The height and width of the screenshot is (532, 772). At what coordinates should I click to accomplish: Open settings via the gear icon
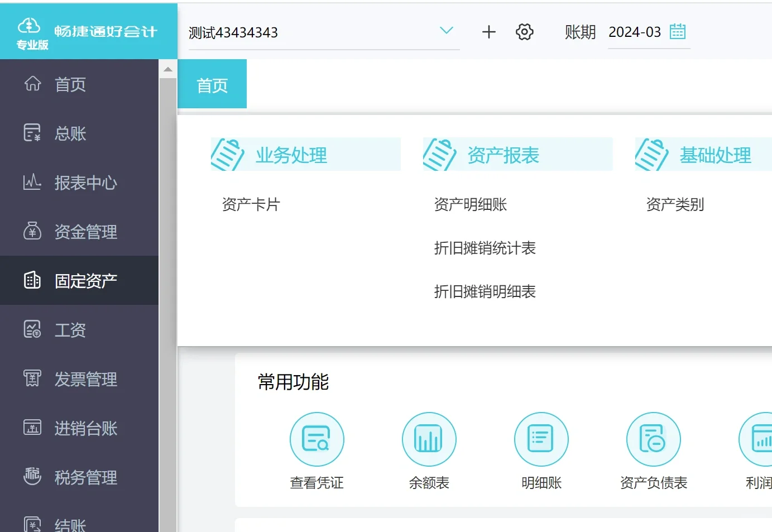[x=525, y=32]
